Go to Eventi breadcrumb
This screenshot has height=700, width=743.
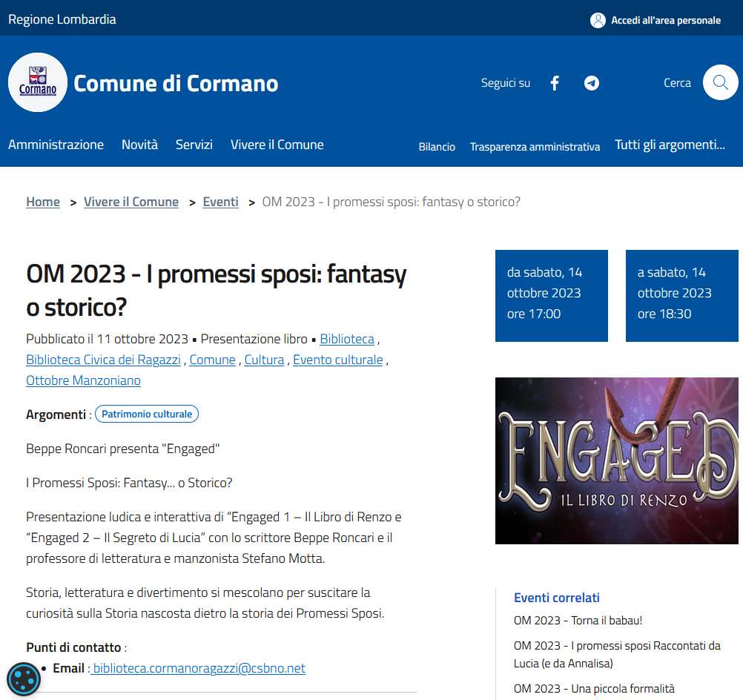coord(221,202)
